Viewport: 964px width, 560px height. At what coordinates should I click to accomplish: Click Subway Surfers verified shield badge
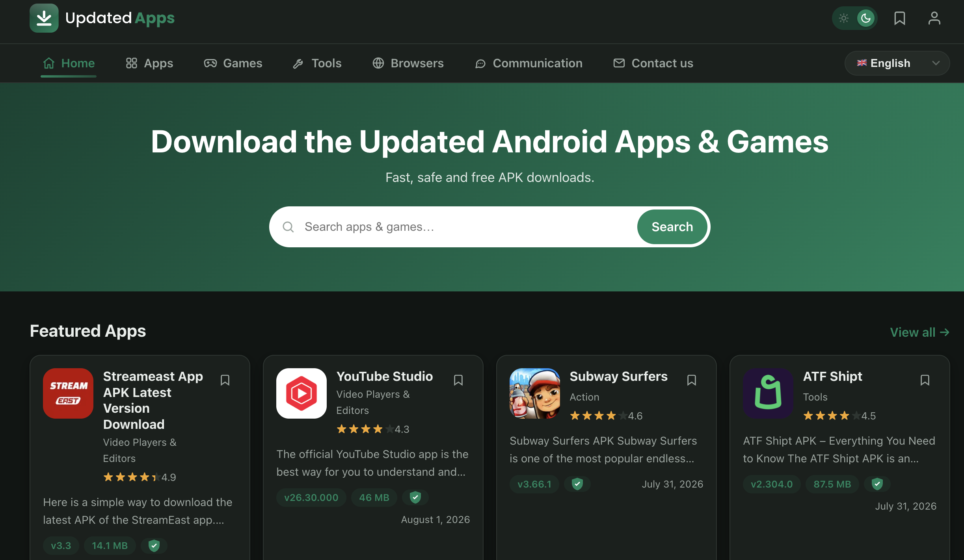point(577,484)
